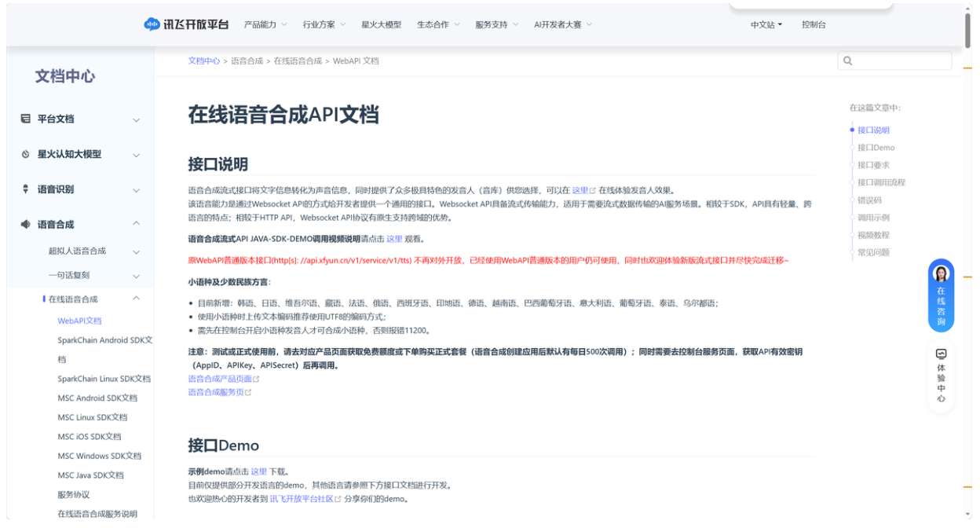
Task: Collapse the 语音合成 sidebar section
Action: (x=136, y=224)
